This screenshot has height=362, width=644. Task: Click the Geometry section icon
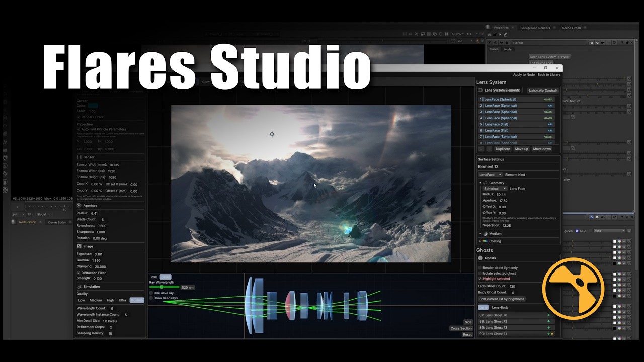(486, 183)
